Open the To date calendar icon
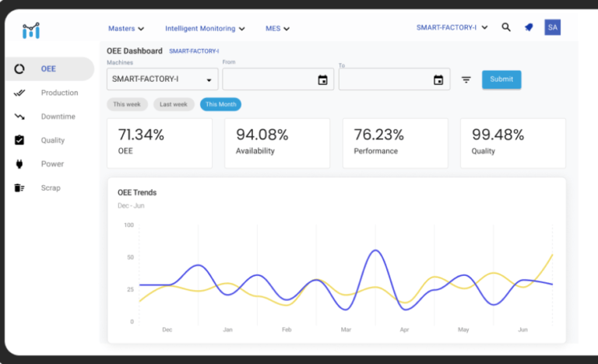 pyautogui.click(x=438, y=79)
